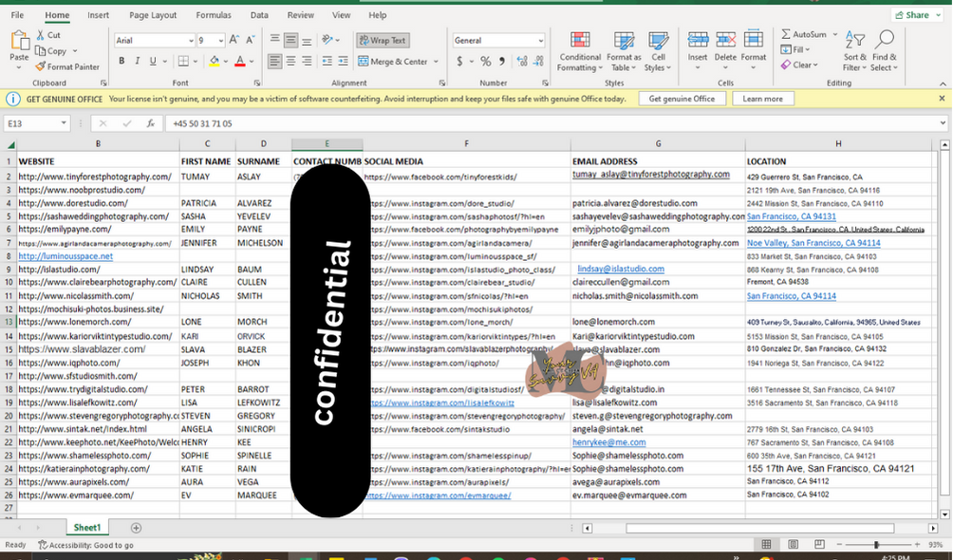Viewport: 953px width, 560px height.
Task: Toggle Italic formatting
Action: 138,62
